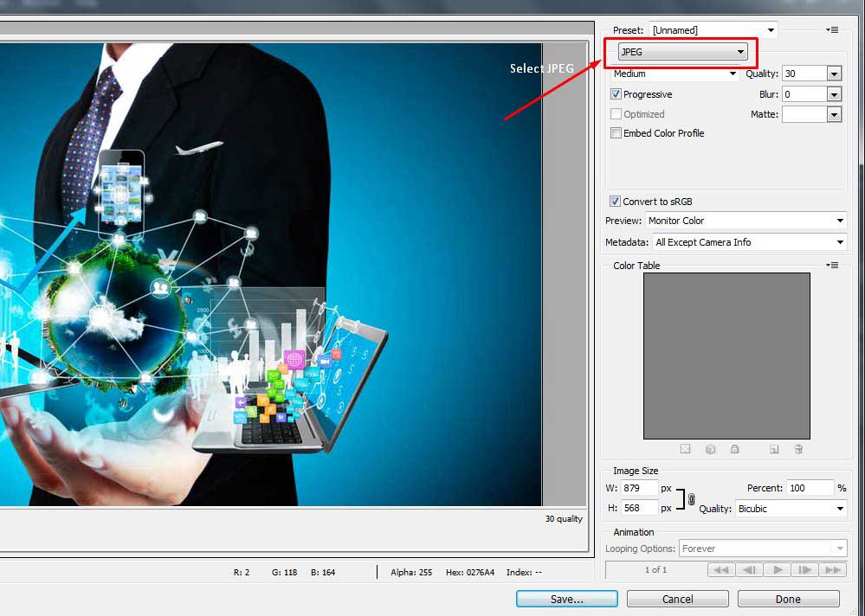Toggle the Convert to sRGB checkbox
This screenshot has height=616, width=865.
coord(615,201)
